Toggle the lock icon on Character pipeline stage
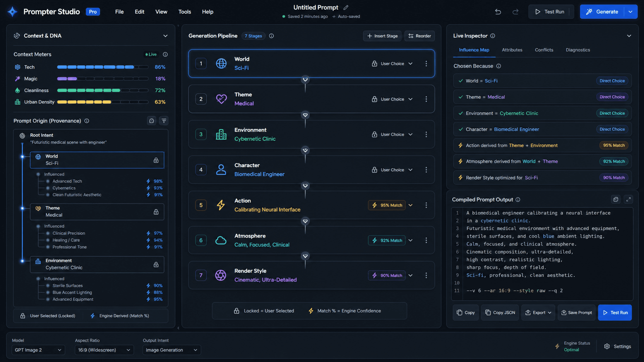 pos(375,170)
